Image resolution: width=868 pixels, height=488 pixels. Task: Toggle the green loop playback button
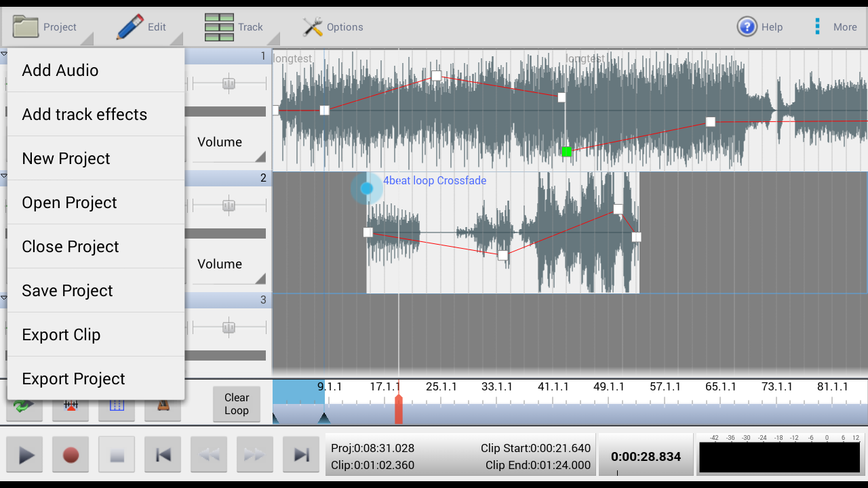(24, 408)
